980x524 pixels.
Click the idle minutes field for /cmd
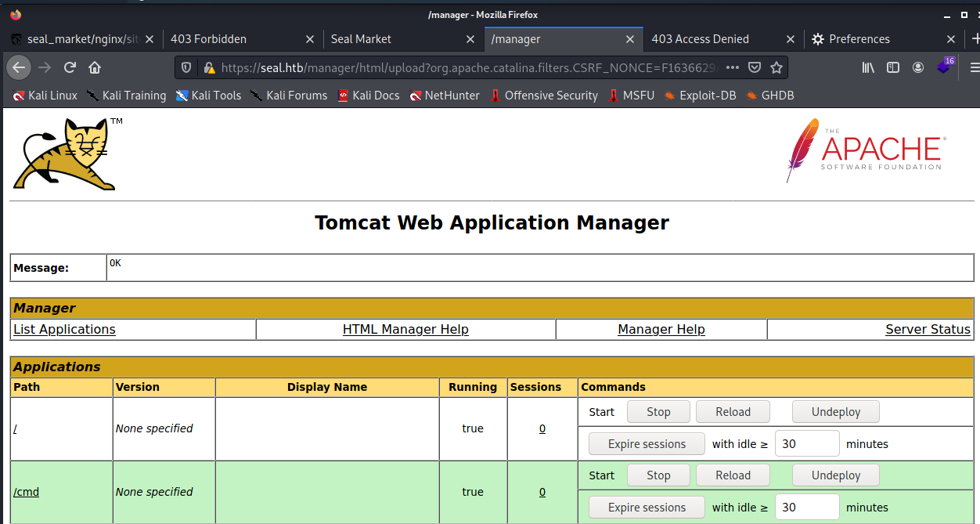806,508
